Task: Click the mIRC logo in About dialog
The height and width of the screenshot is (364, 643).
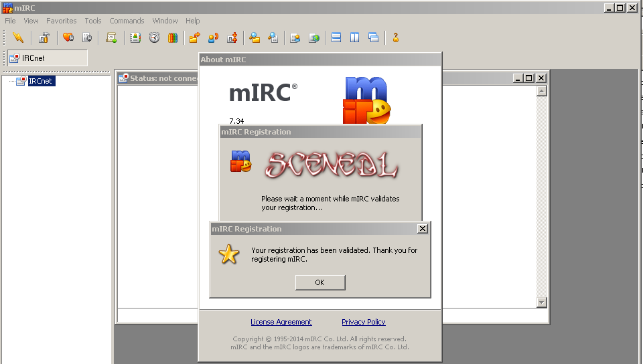Action: click(366, 100)
